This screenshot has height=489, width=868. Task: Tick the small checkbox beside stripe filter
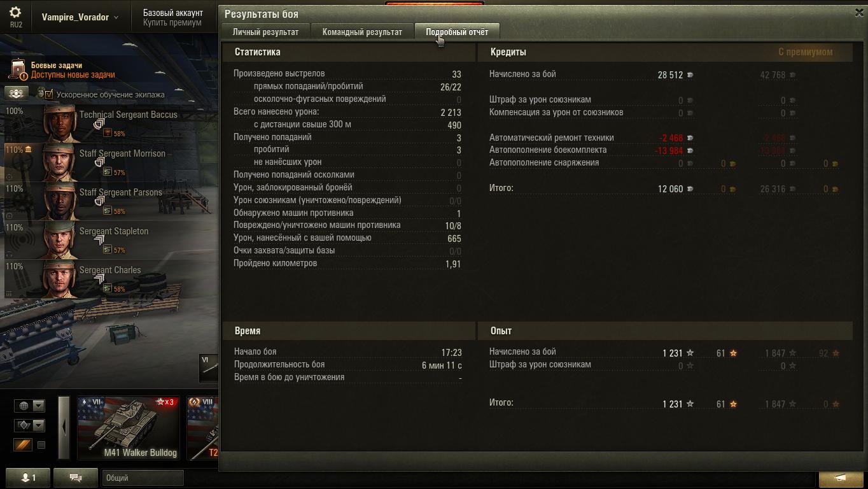(41, 445)
